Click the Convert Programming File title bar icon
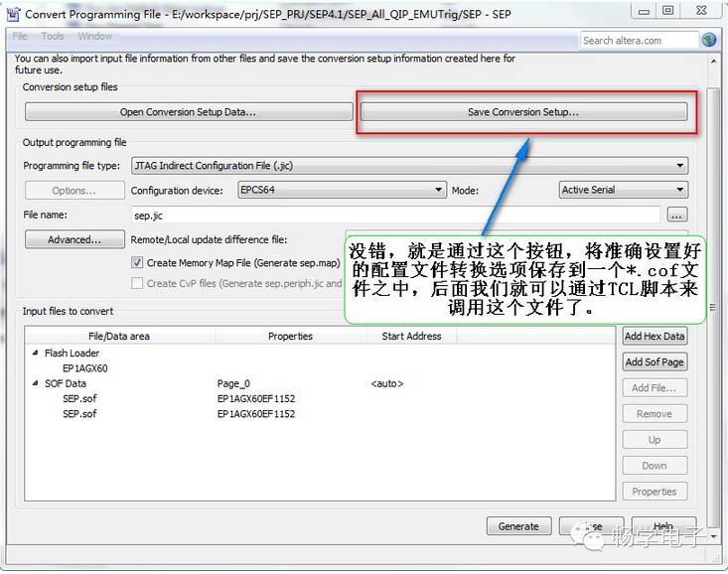Image resolution: width=728 pixels, height=574 pixels. click(13, 14)
